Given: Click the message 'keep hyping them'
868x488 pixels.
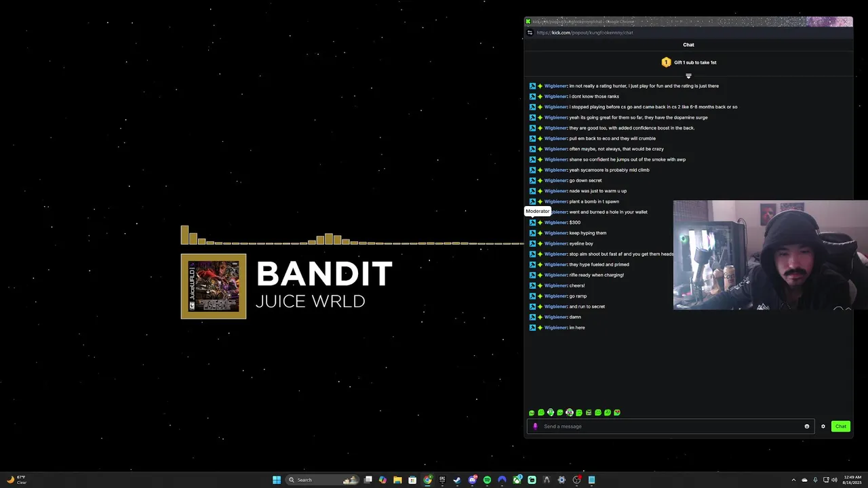Looking at the screenshot, I should point(588,233).
